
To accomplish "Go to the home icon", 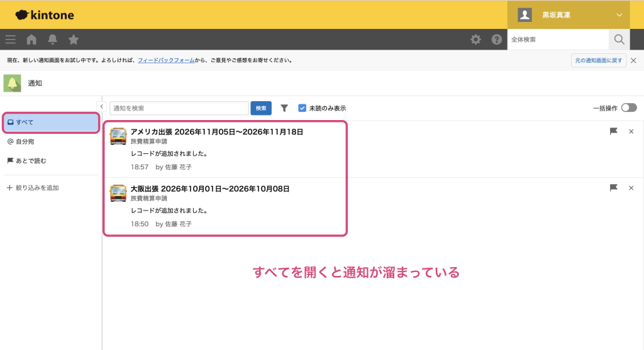I will tap(31, 40).
